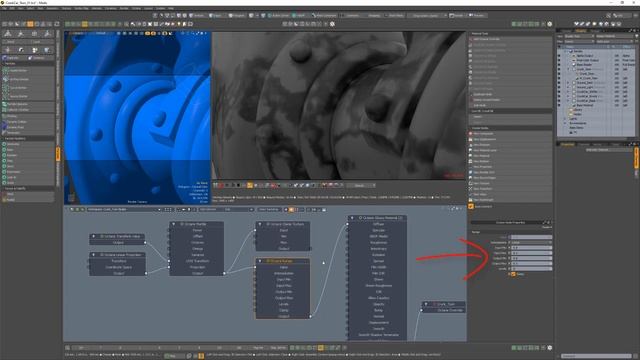
Task: Collapse the Octane Glossy Material node
Action: (x=352, y=218)
